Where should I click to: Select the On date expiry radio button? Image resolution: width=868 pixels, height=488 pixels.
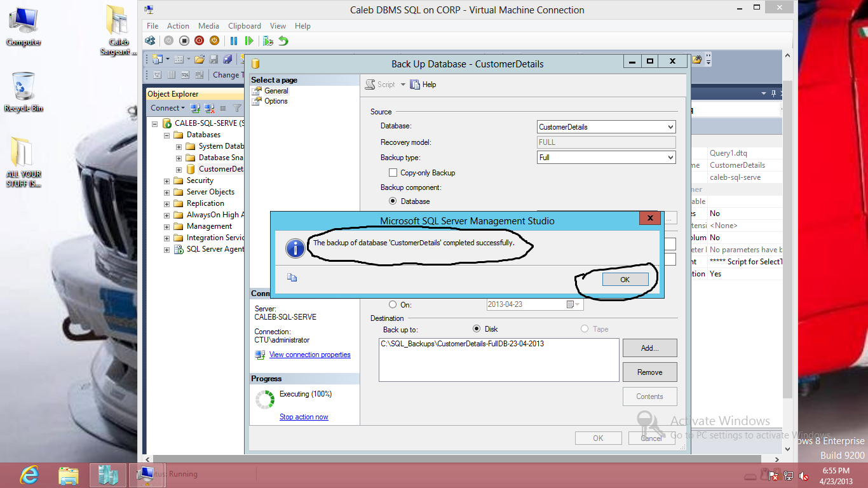393,305
